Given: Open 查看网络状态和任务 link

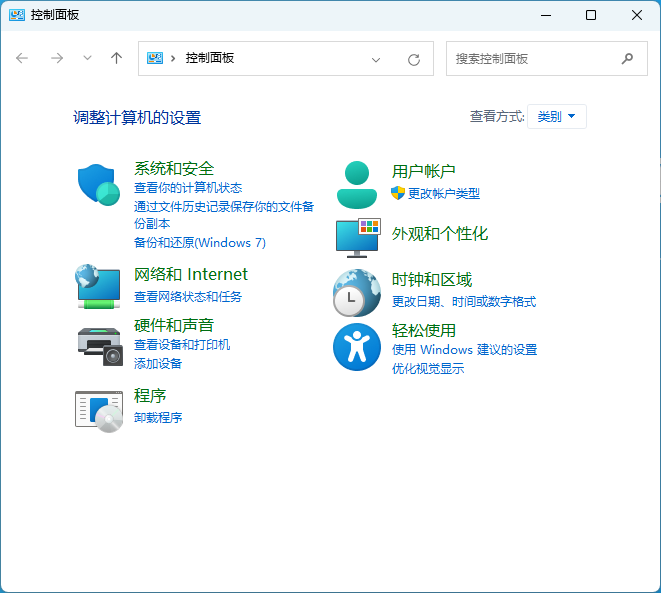Looking at the screenshot, I should click(x=188, y=297).
